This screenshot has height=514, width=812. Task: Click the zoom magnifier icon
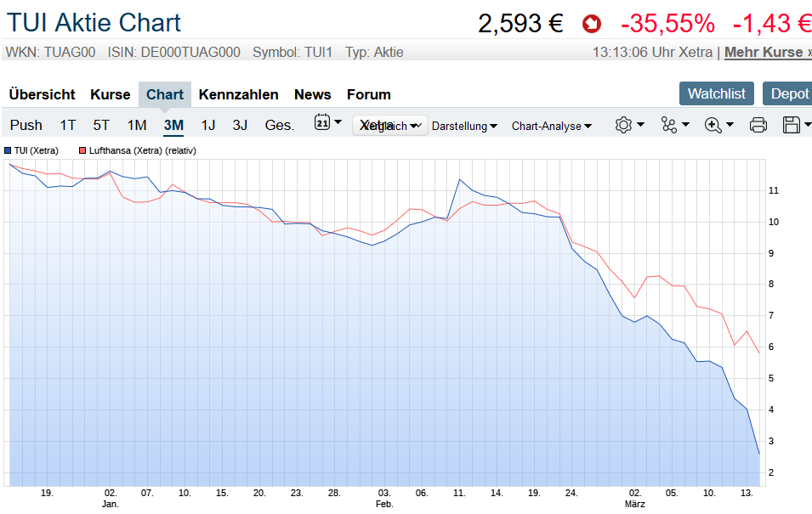(x=713, y=125)
